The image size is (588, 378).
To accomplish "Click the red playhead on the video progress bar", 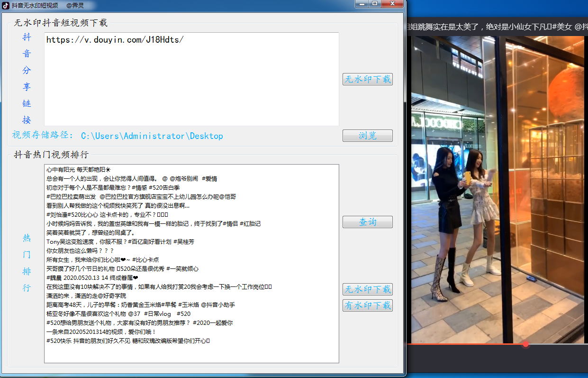I will (x=525, y=344).
